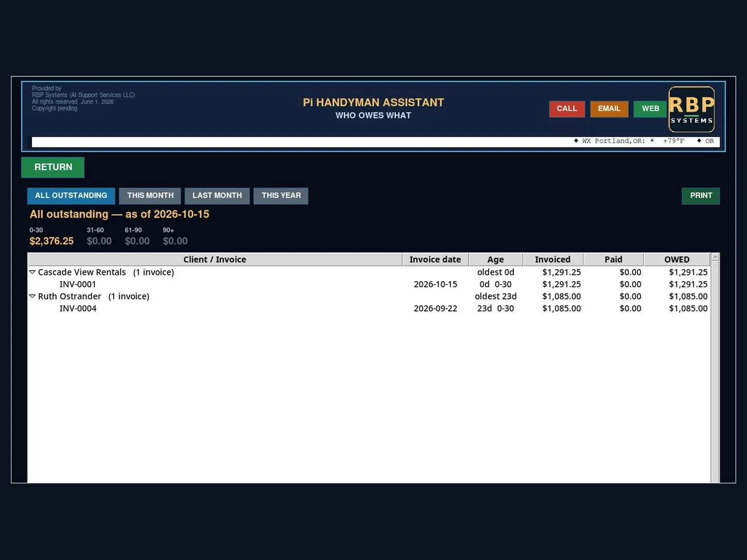Sort by the Invoiced column header
The image size is (747, 560).
pos(553,259)
